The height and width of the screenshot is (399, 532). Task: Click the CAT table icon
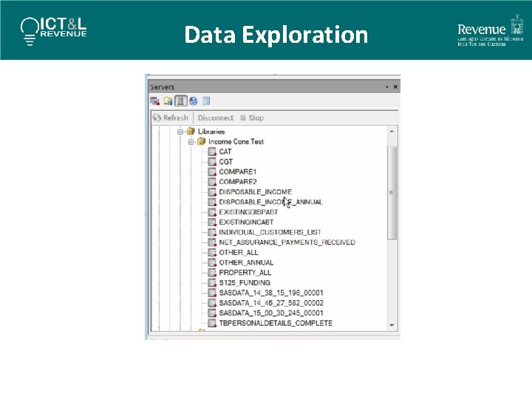point(212,151)
